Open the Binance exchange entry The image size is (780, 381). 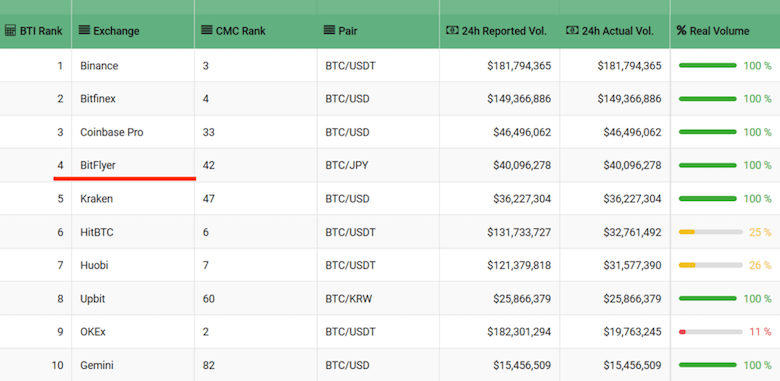(x=99, y=66)
